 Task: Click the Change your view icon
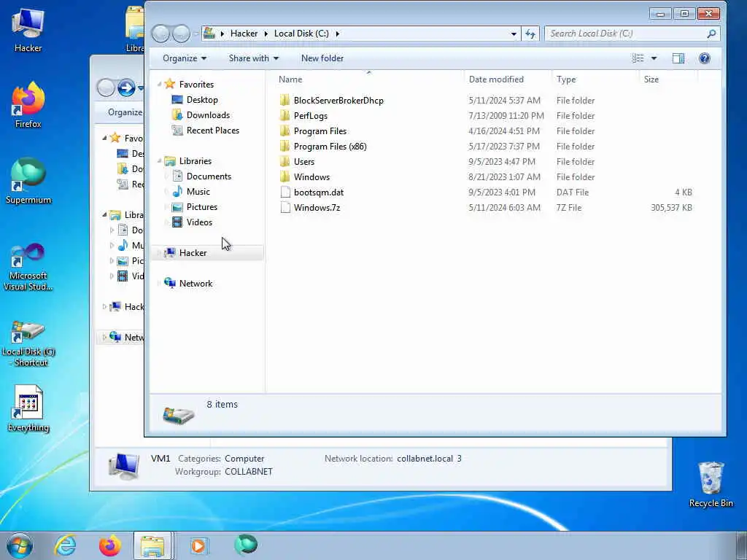click(x=638, y=58)
